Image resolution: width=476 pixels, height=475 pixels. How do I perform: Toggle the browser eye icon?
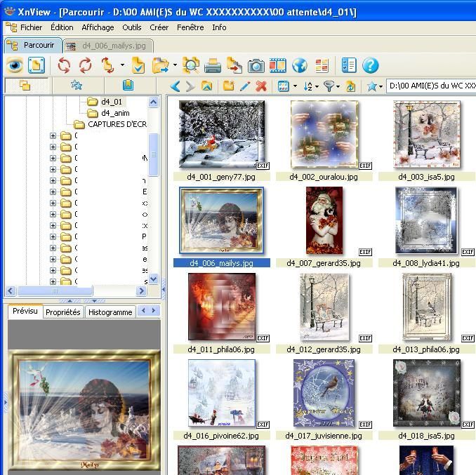tap(15, 66)
